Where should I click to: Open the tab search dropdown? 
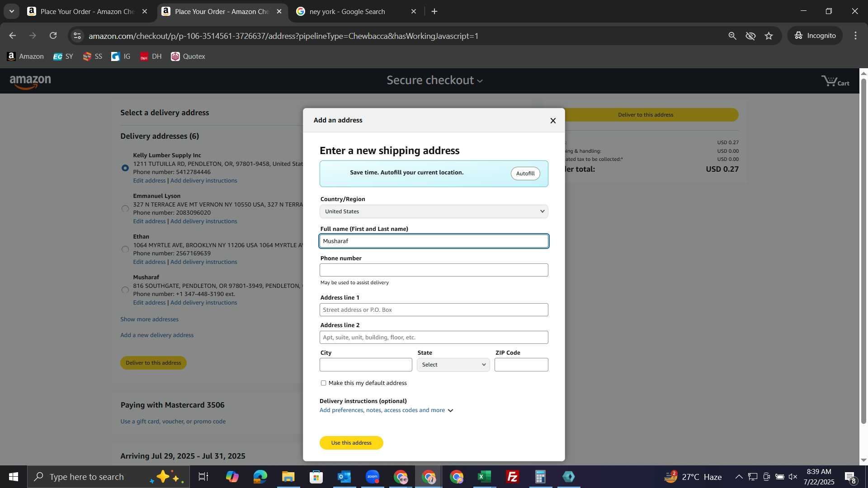click(11, 11)
